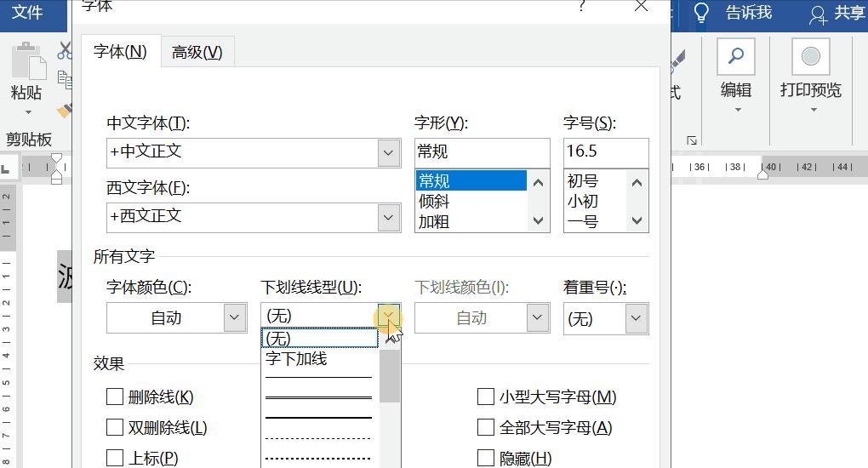This screenshot has width=868, height=468.
Task: Open the Font color dropdown
Action: (235, 318)
